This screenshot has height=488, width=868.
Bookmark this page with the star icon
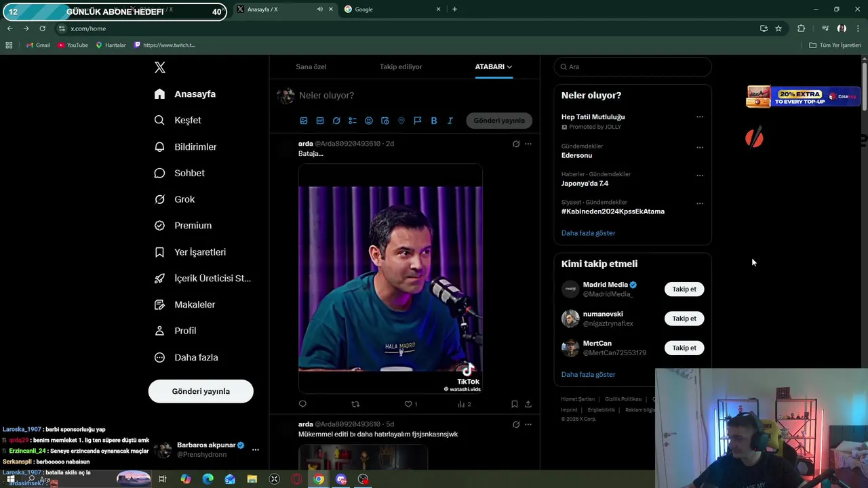click(778, 28)
